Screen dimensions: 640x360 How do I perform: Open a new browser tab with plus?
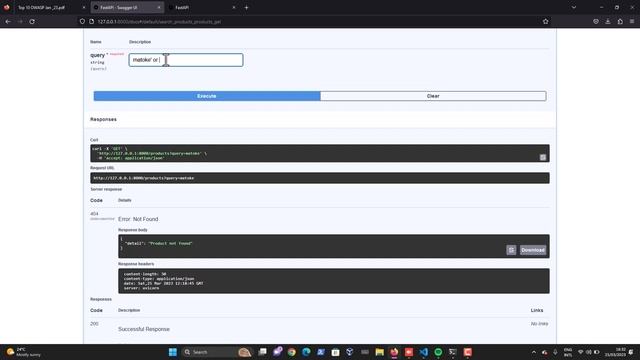pyautogui.click(x=246, y=7)
